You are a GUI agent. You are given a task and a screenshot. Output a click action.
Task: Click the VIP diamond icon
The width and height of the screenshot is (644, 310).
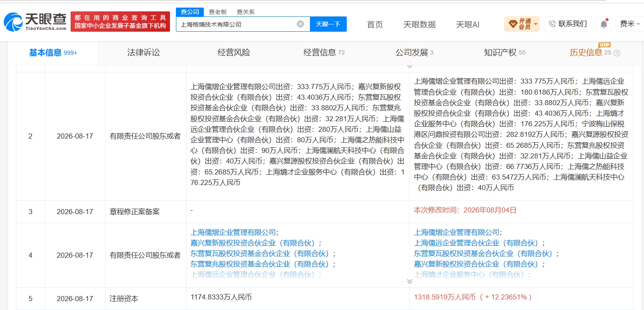coord(512,24)
